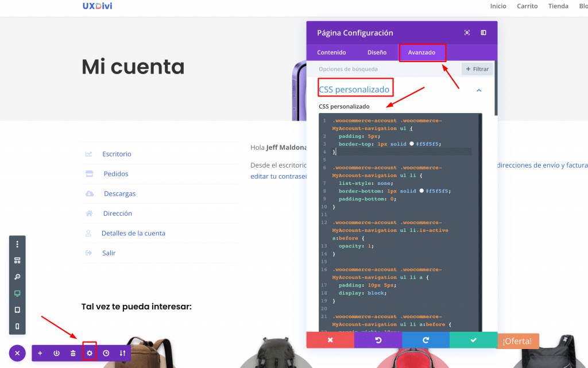
Task: Click the "Tal vez te pueda interesar:" heading
Action: [x=137, y=307]
